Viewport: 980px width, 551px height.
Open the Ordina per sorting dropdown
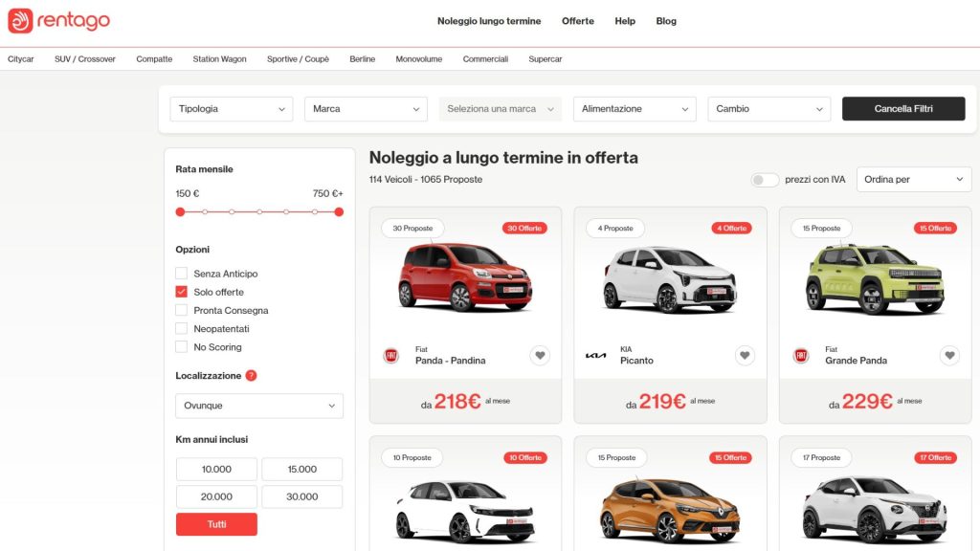coord(914,179)
